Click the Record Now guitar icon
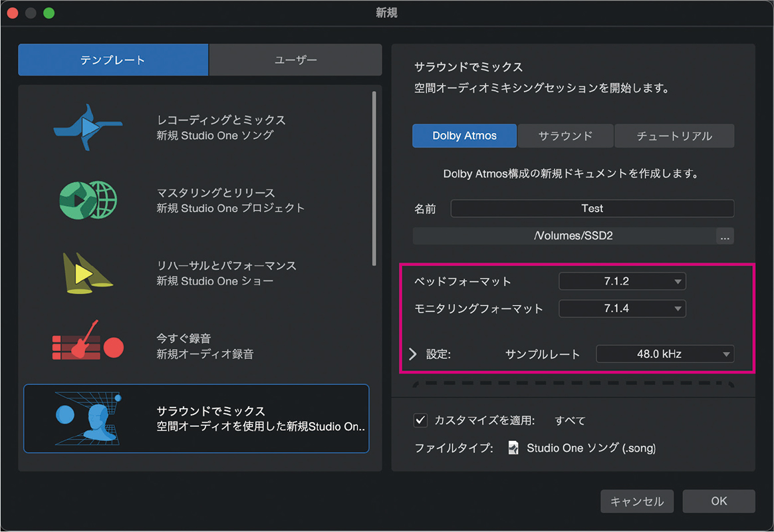The image size is (774, 532). click(88, 340)
